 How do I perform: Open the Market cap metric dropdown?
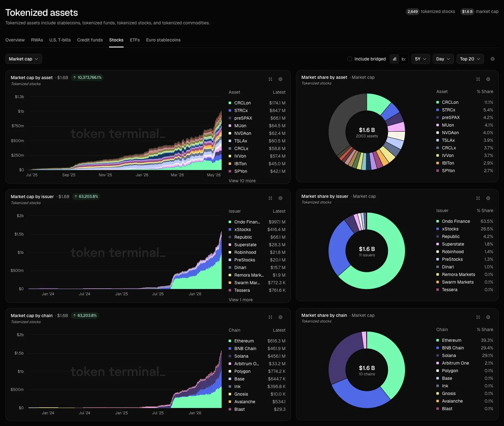point(24,59)
